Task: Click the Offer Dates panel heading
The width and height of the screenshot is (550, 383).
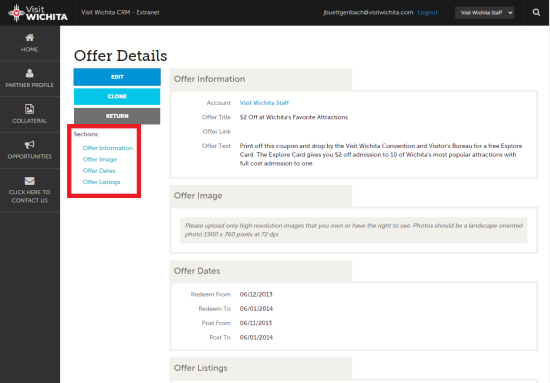Action: (197, 271)
